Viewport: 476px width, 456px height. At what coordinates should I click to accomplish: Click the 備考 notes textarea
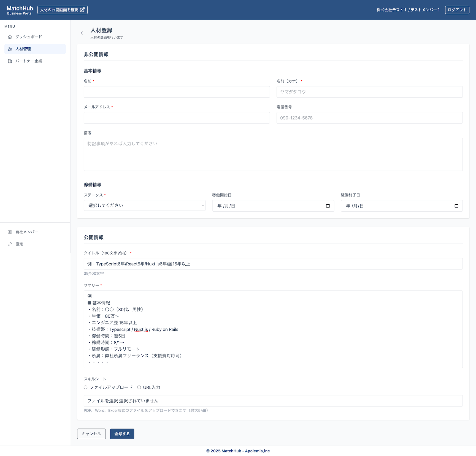click(273, 154)
